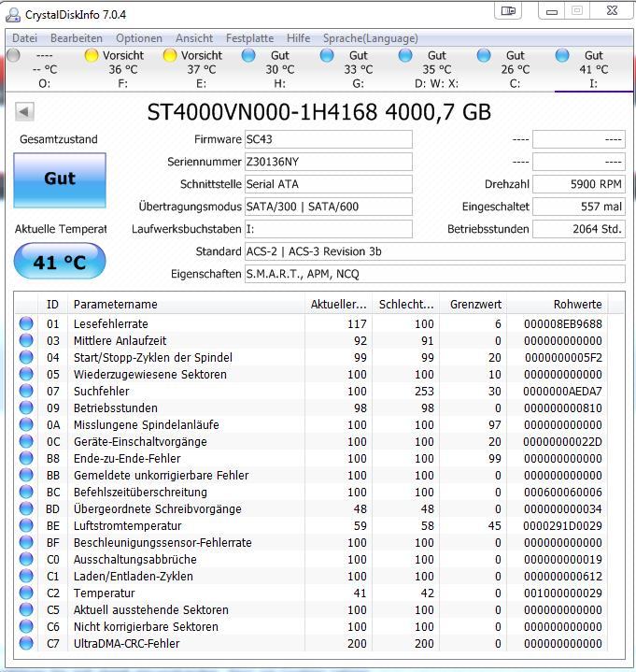Click the CrystalDiskInfo title bar app icon
636x672 pixels.
tap(13, 15)
